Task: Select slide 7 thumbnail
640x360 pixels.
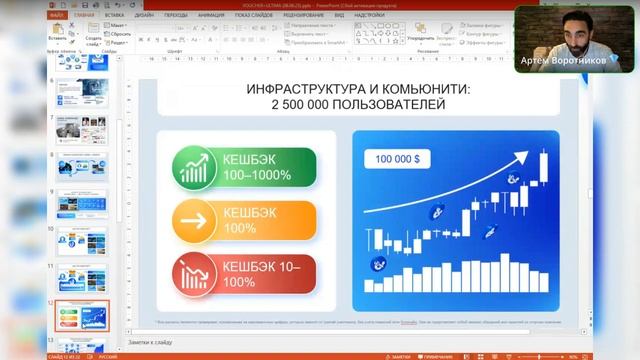Action: pos(82,130)
